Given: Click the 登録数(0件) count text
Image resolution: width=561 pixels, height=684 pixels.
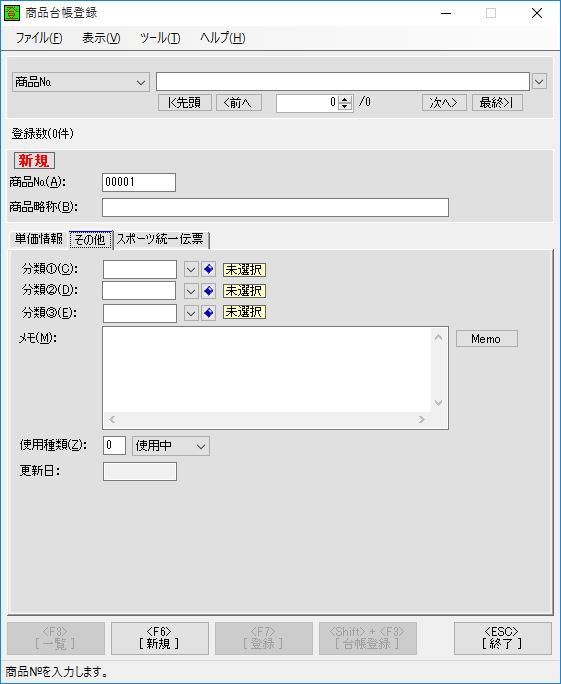Looking at the screenshot, I should click(x=43, y=133).
